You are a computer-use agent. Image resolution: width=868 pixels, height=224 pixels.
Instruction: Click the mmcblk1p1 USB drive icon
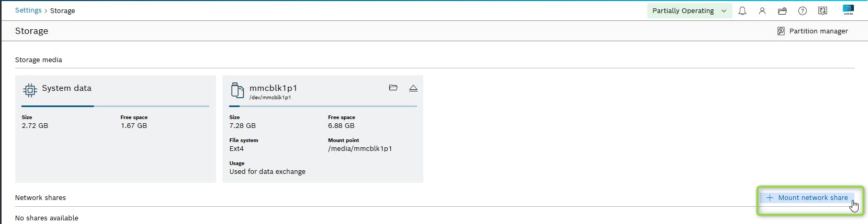pyautogui.click(x=238, y=90)
